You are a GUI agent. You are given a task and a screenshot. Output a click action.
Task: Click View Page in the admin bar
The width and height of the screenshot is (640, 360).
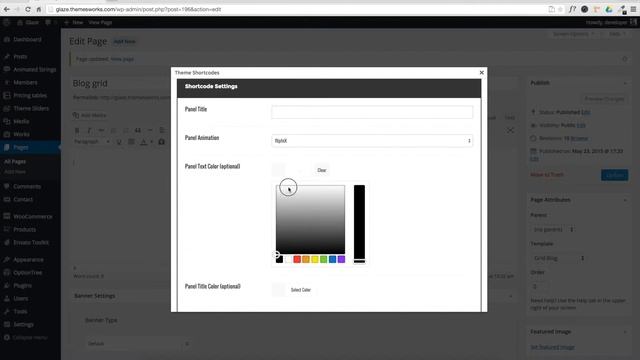100,22
